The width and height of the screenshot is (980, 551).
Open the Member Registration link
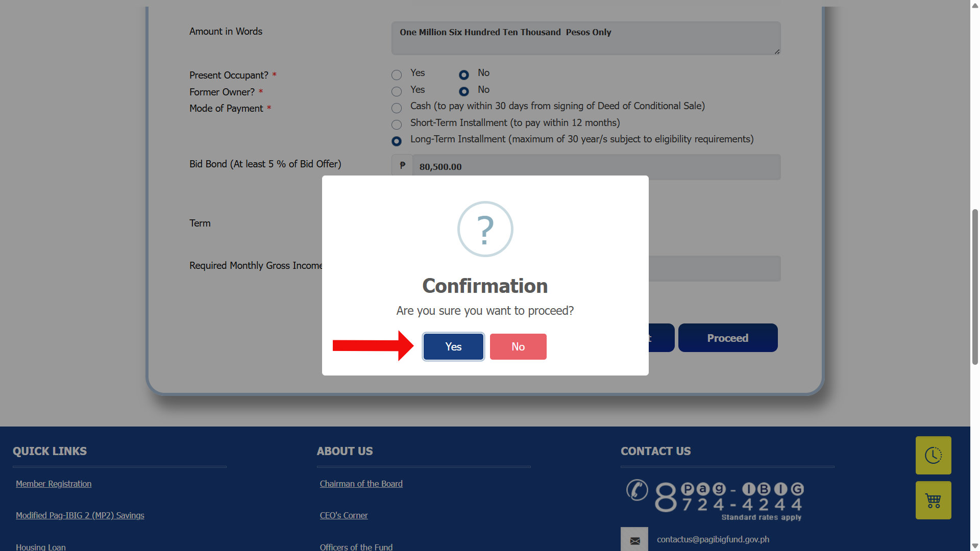[54, 484]
